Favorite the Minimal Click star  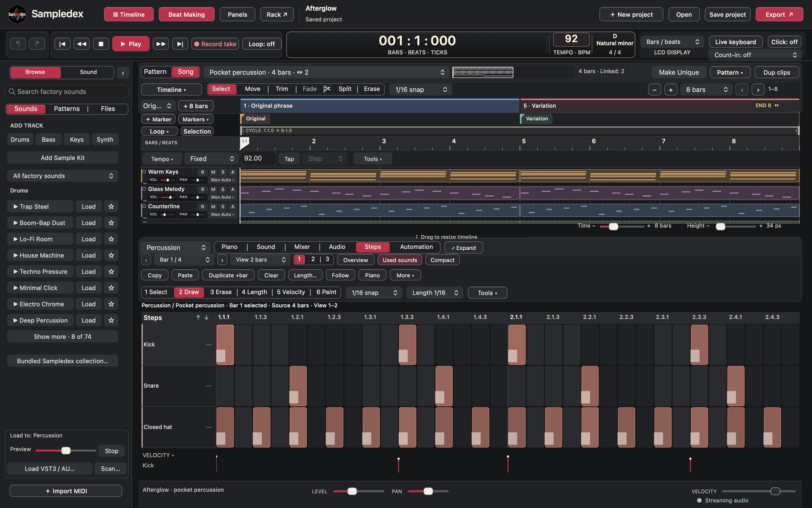click(x=111, y=288)
